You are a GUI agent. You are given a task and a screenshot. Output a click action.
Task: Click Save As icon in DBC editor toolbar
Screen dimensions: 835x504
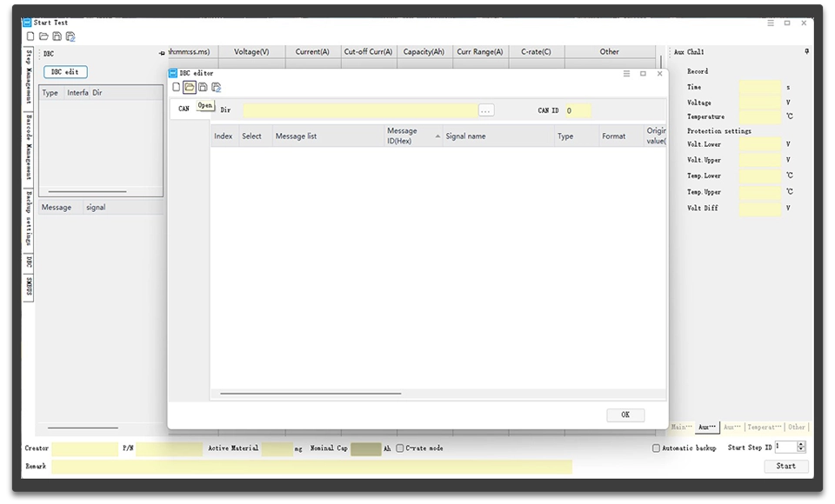[217, 87]
